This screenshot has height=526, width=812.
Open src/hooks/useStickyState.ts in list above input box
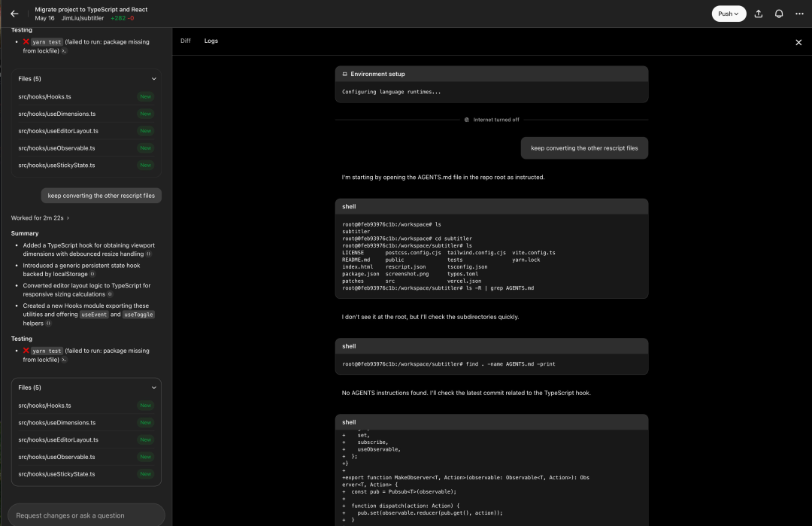tap(86, 474)
